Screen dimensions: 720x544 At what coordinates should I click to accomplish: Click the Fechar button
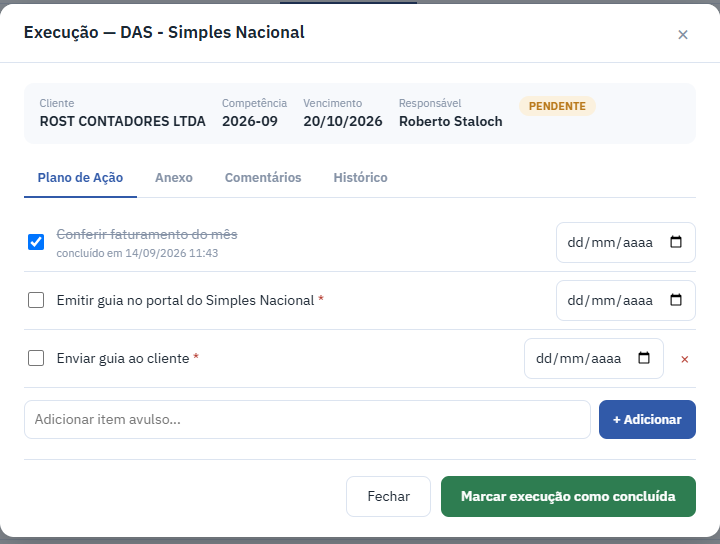[x=388, y=496]
